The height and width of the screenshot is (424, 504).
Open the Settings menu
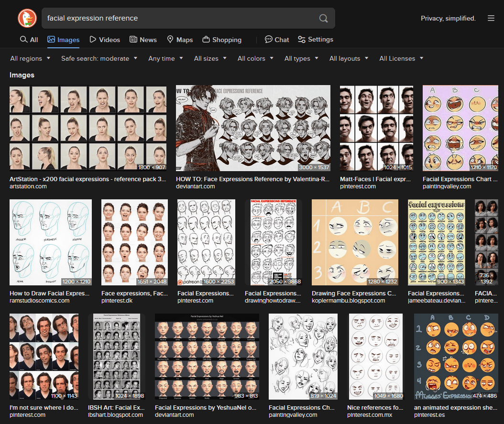point(315,40)
